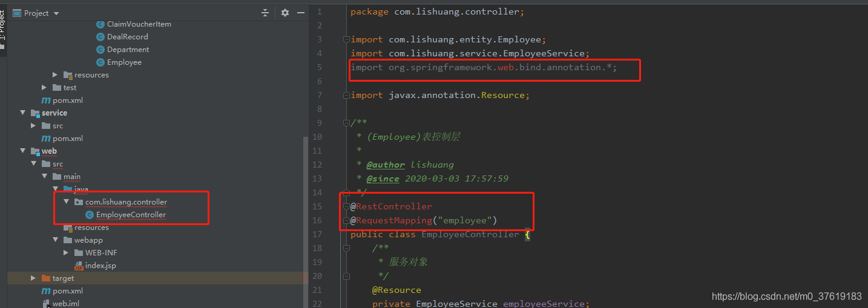Place cursor on 'package com.lishuang.controller;'
Screen dimensions: 868x308
click(x=438, y=11)
